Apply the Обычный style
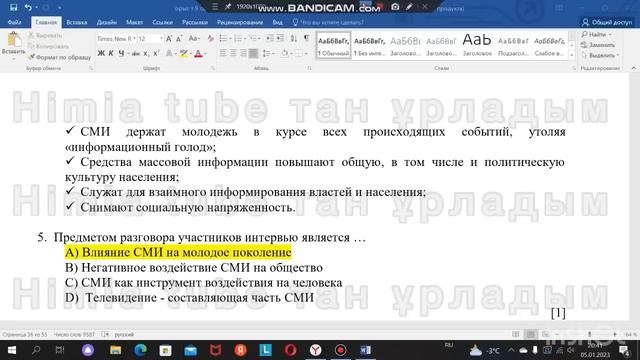The image size is (640, 360). [333, 45]
